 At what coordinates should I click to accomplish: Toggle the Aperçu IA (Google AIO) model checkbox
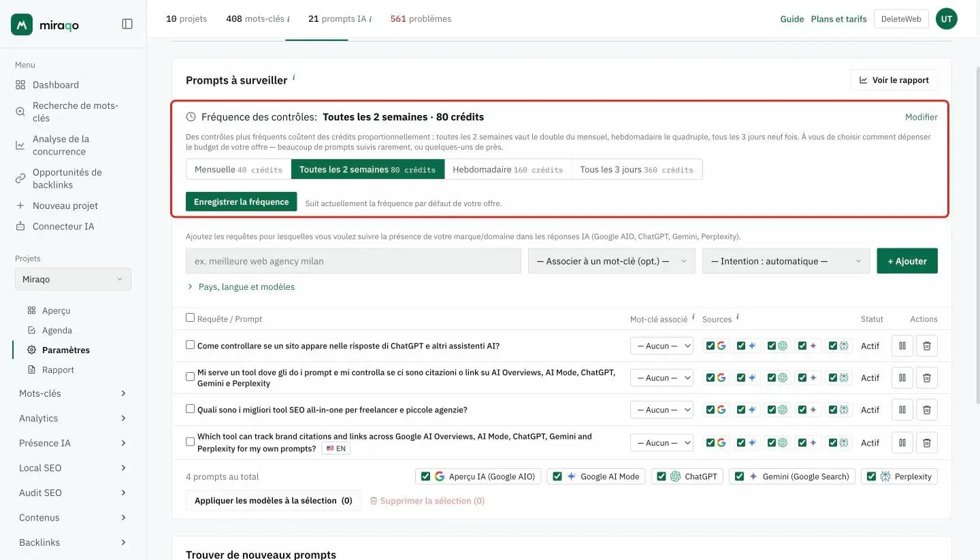(426, 476)
